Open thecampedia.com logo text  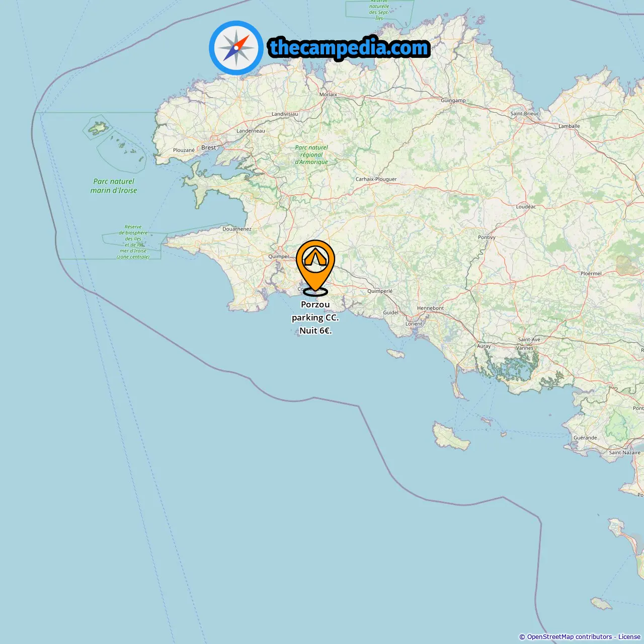349,48
